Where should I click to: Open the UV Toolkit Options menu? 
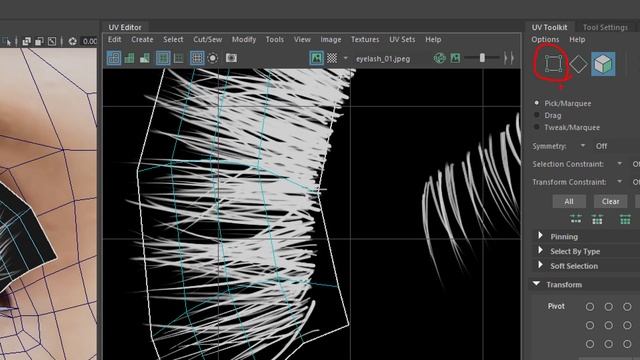545,40
